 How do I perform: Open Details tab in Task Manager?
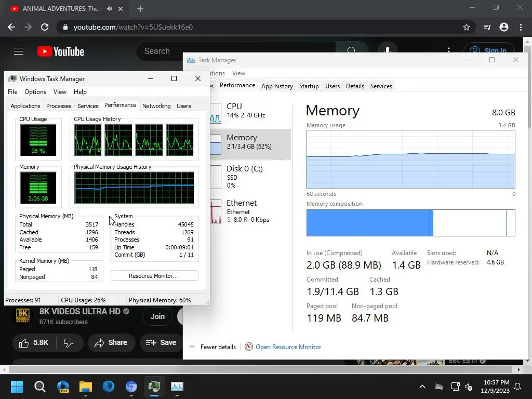pyautogui.click(x=355, y=86)
